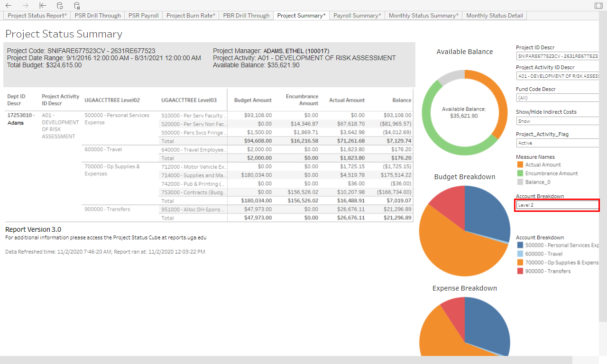Switch to Project Burn Rate tab
The height and width of the screenshot is (364, 607).
pyautogui.click(x=191, y=16)
